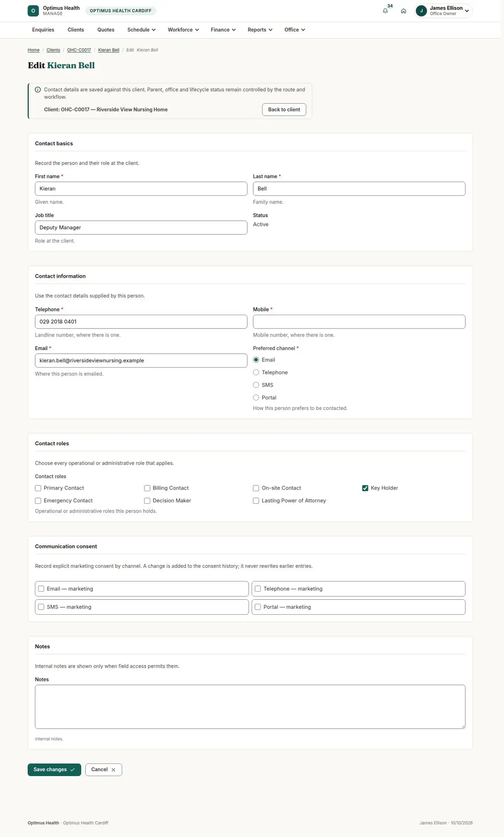Click the Optimus Health logo badge
504x837 pixels.
coord(33,11)
